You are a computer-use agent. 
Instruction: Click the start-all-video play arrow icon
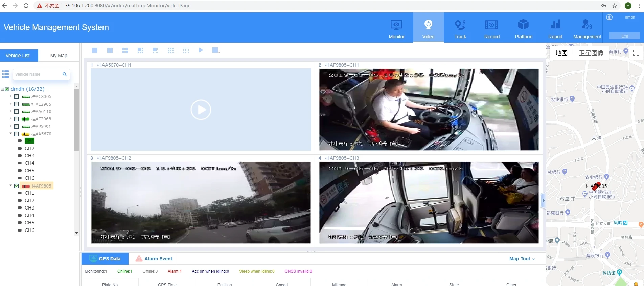(x=201, y=50)
